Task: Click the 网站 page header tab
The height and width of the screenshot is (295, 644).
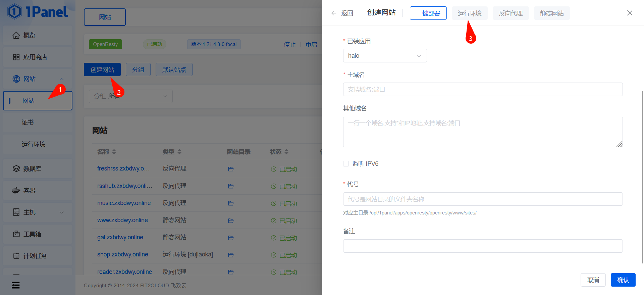Action: [105, 17]
